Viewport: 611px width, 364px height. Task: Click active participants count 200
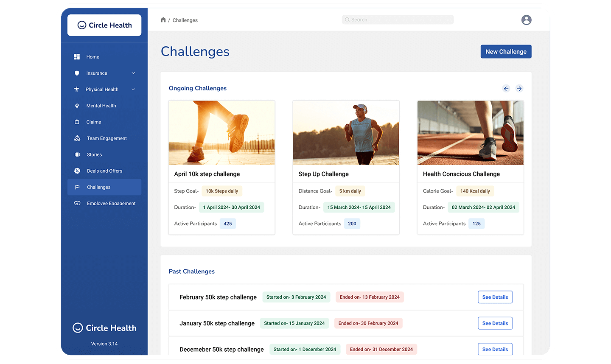352,224
